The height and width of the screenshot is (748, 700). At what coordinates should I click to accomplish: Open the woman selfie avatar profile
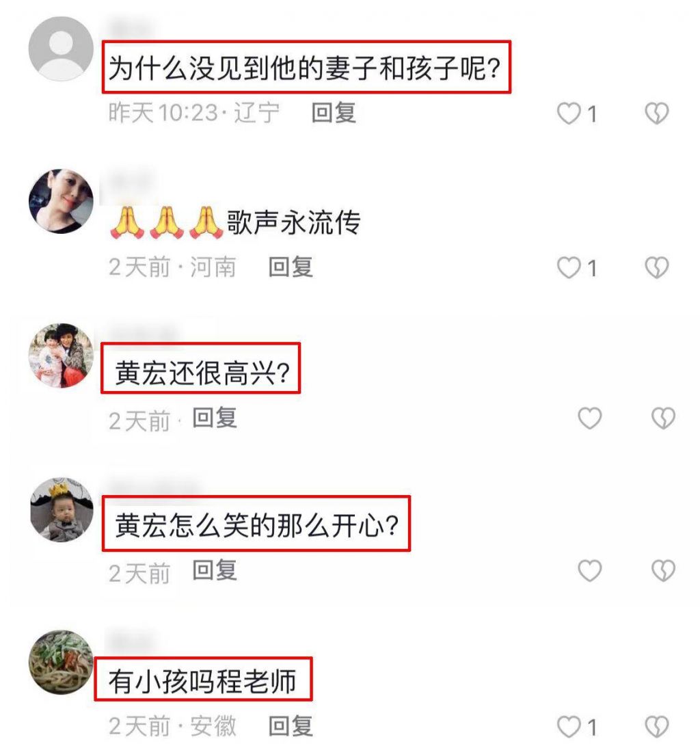coord(61,201)
